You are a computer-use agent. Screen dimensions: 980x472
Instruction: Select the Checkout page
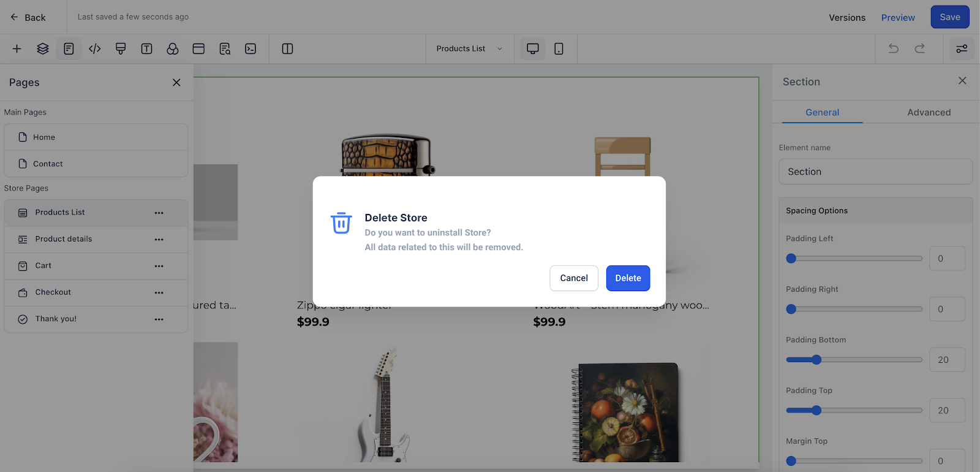click(x=96, y=292)
